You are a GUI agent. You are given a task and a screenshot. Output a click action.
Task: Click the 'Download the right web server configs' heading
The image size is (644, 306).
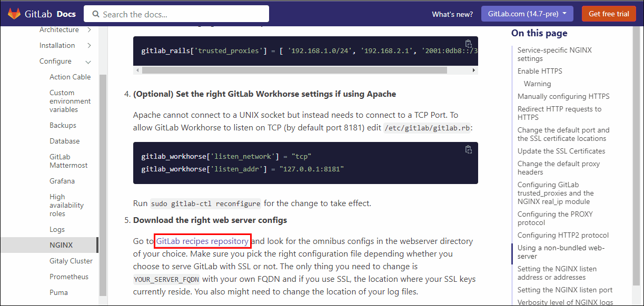coord(210,220)
